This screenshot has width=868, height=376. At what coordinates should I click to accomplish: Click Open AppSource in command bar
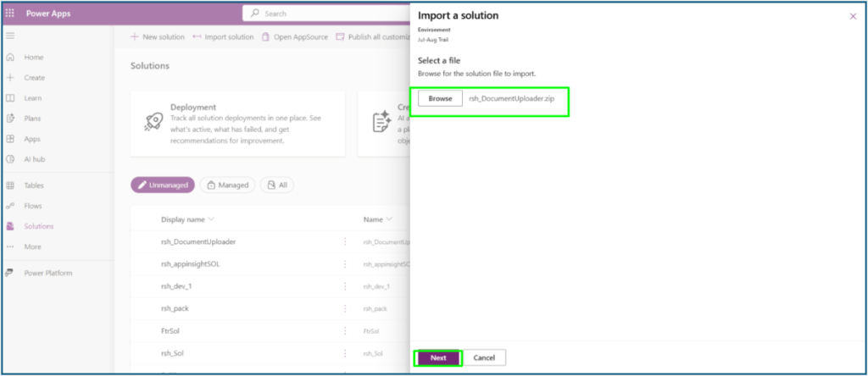tap(294, 37)
